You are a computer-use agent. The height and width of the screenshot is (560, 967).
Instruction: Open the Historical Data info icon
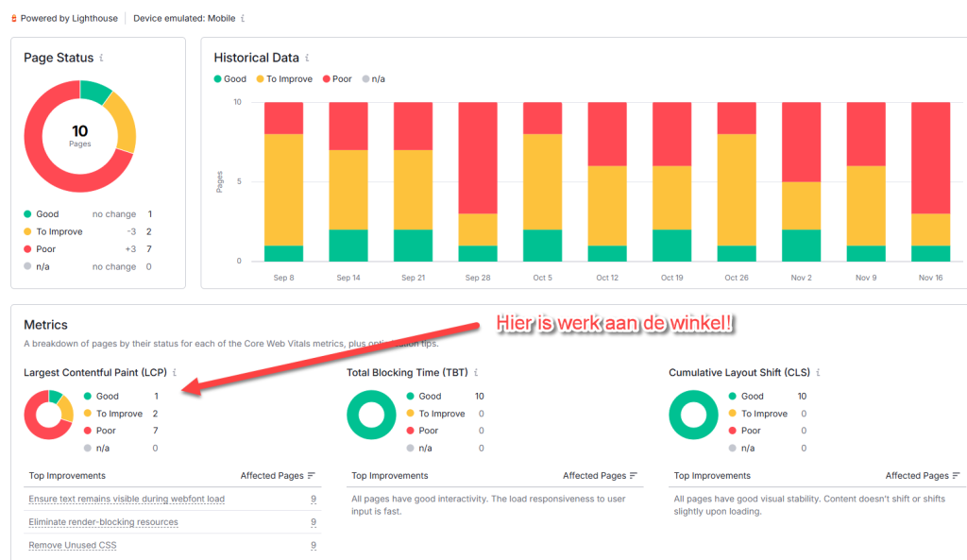(x=307, y=58)
